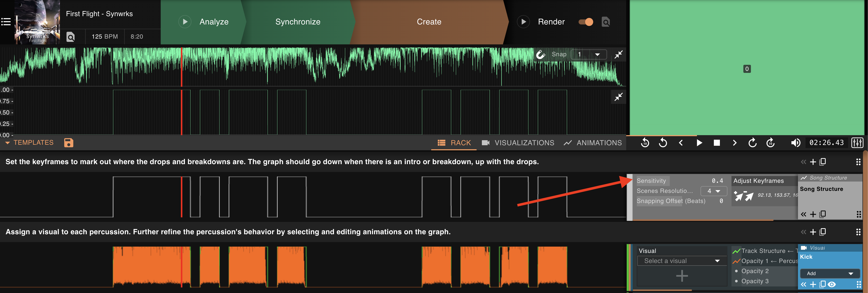The height and width of the screenshot is (293, 868).
Task: Open the mixer sliders icon
Action: click(857, 143)
